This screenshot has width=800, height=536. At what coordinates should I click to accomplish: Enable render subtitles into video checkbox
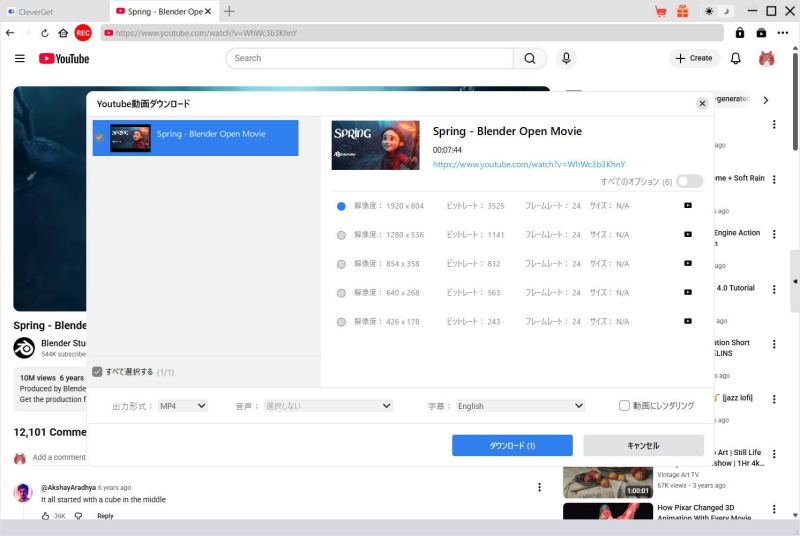tap(624, 405)
